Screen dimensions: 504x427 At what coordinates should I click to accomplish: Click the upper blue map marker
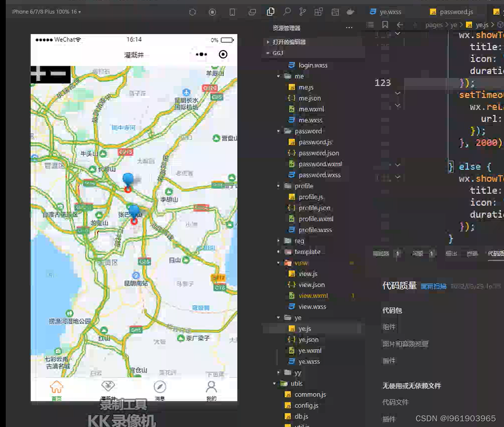click(128, 182)
